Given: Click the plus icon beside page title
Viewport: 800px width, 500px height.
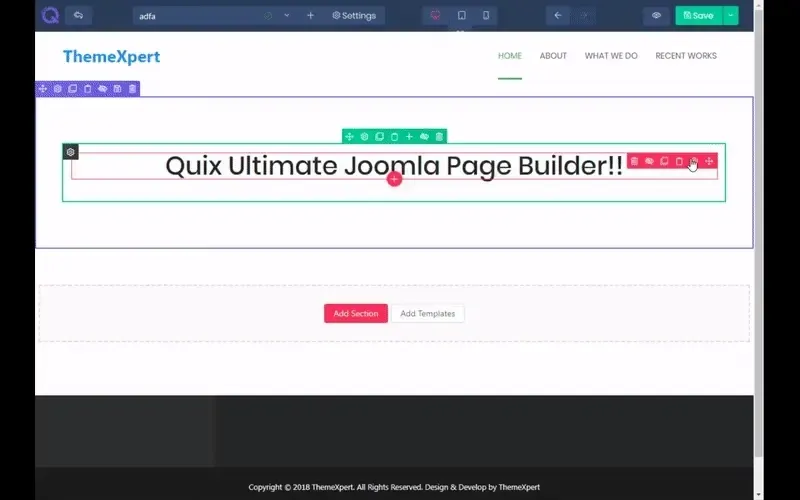Looking at the screenshot, I should click(x=310, y=15).
